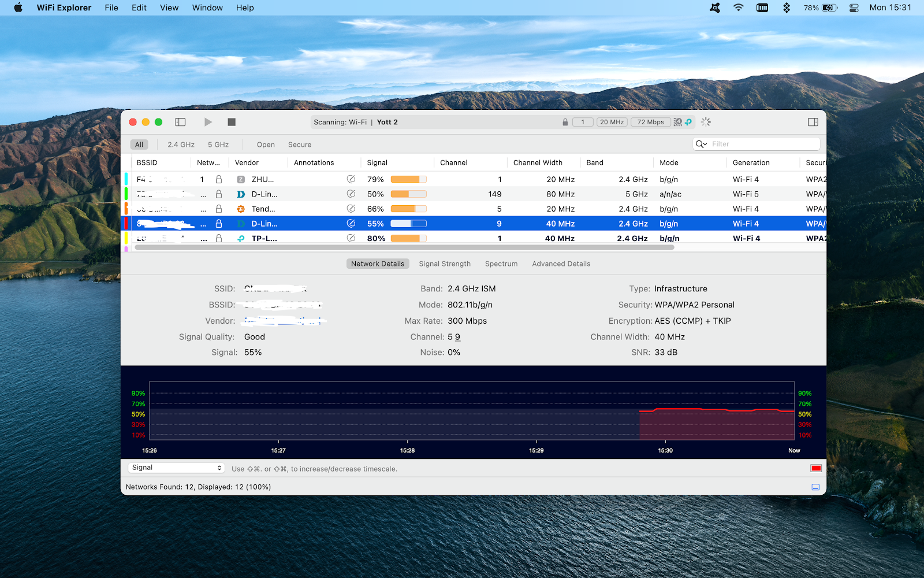
Task: Click the lock icon in the scanning bar
Action: 565,122
